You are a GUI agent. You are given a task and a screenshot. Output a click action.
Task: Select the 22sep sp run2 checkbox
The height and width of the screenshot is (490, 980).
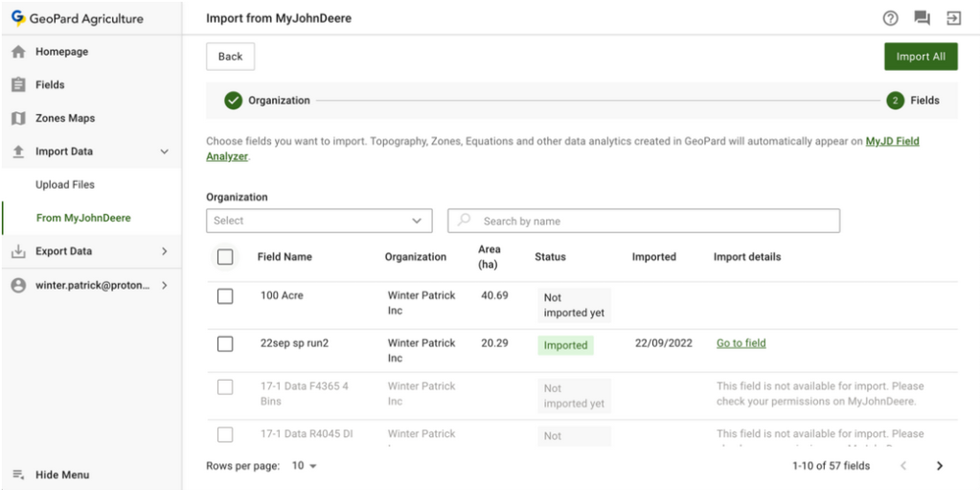tap(225, 343)
